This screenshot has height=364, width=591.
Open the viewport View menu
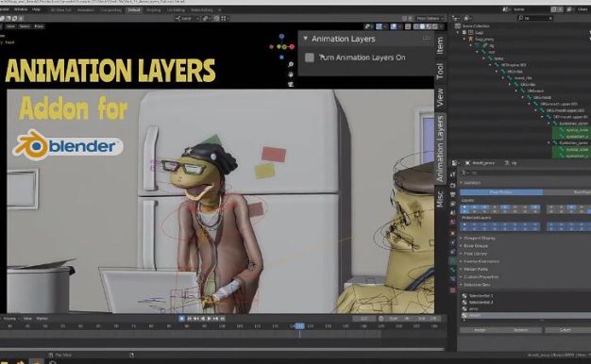tap(10, 26)
